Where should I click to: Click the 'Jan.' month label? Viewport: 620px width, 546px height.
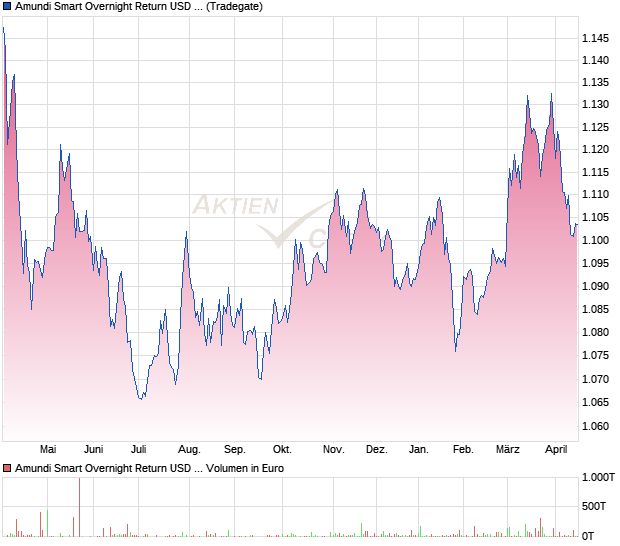click(418, 450)
